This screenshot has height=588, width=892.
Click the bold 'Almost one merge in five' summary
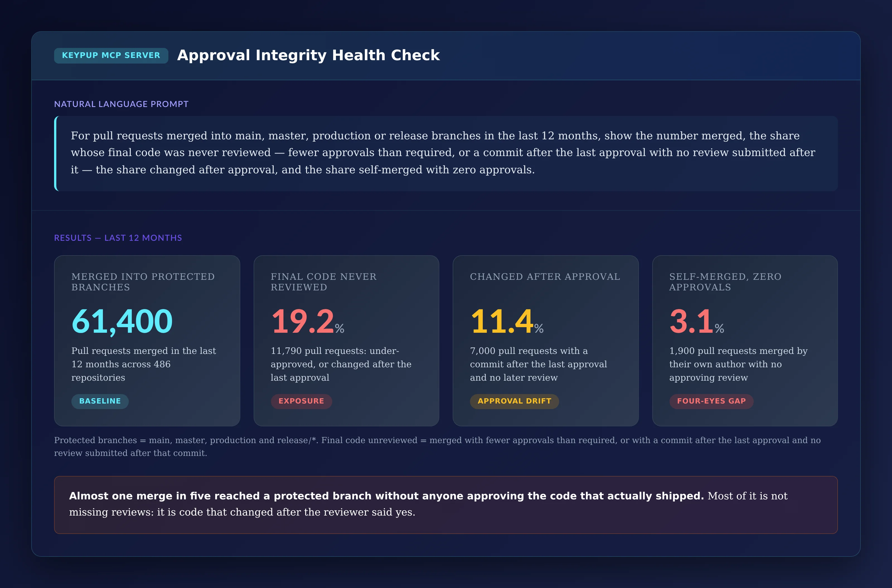click(386, 496)
